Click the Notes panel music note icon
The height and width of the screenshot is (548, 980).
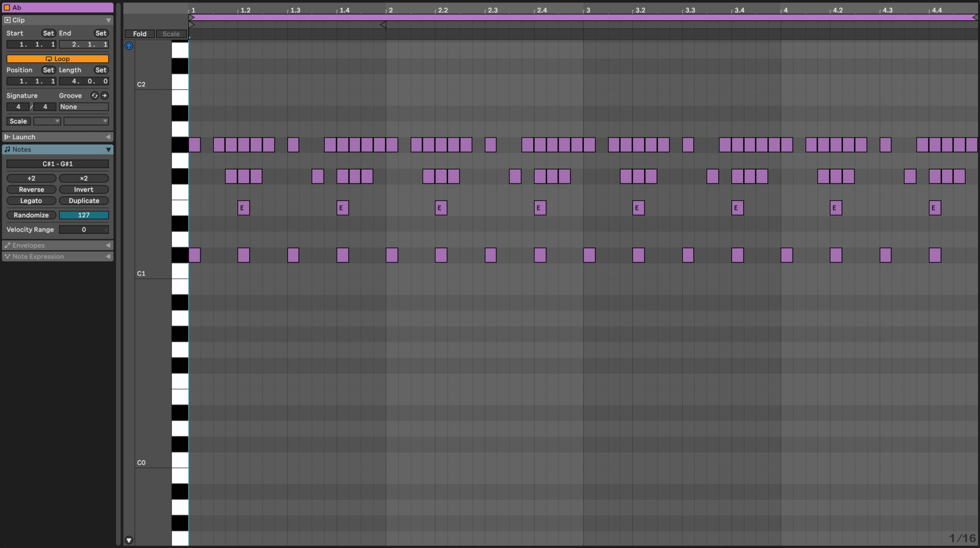point(7,150)
